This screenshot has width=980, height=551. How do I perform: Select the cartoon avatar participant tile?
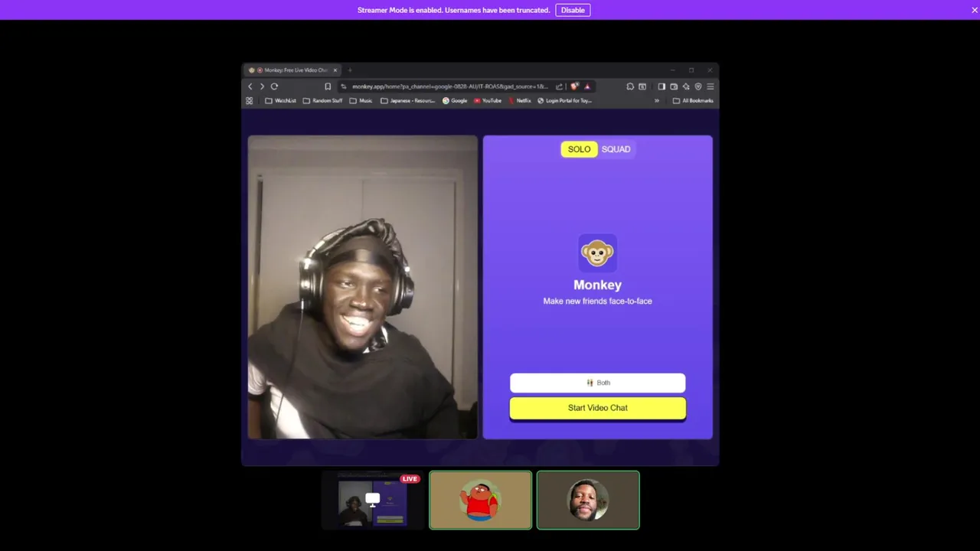[x=480, y=500]
